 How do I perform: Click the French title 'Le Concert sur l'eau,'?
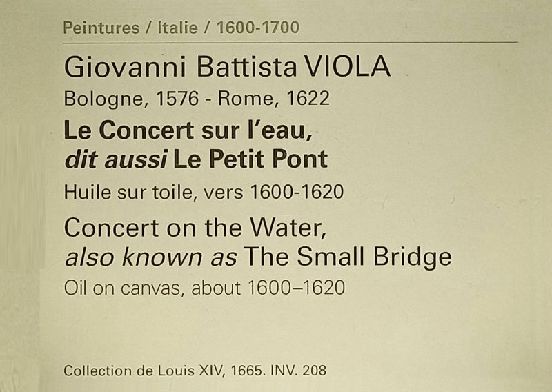click(x=188, y=130)
